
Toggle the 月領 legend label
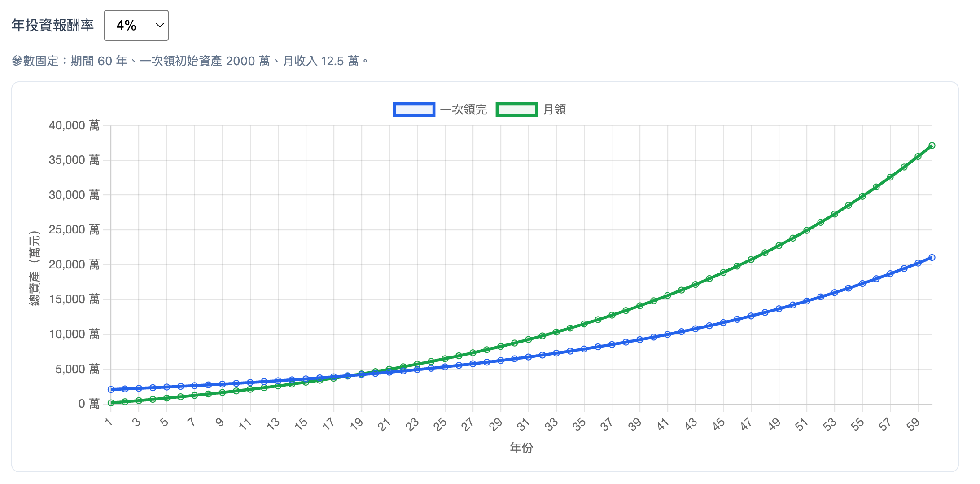pyautogui.click(x=555, y=110)
